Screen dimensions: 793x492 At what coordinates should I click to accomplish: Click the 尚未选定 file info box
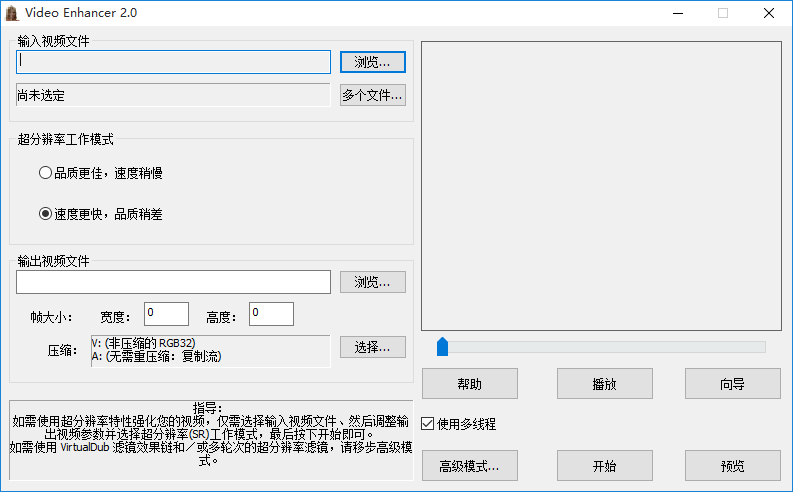[173, 95]
